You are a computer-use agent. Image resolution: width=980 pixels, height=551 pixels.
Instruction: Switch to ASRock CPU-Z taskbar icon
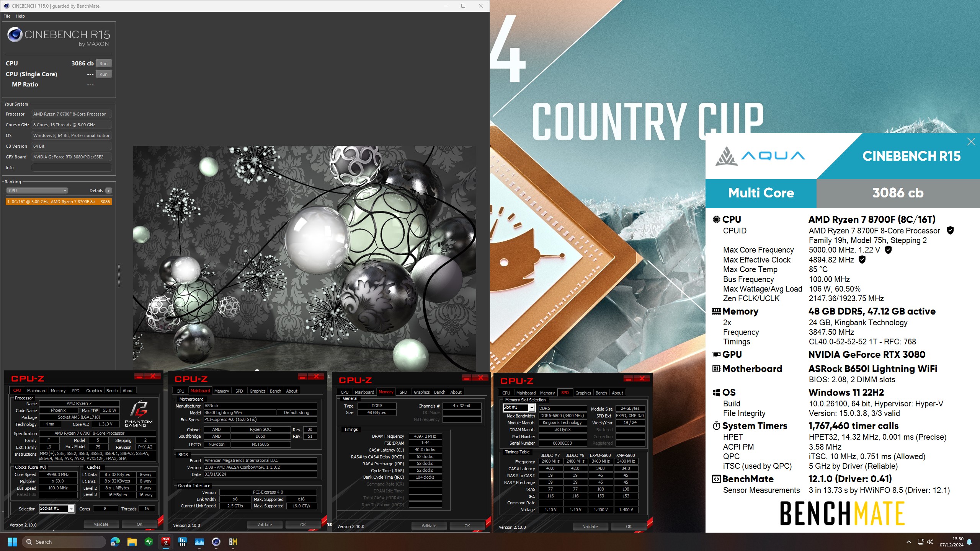point(165,542)
